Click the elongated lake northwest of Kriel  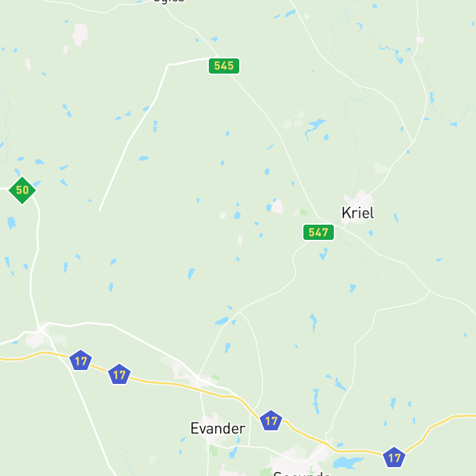pyautogui.click(x=314, y=128)
